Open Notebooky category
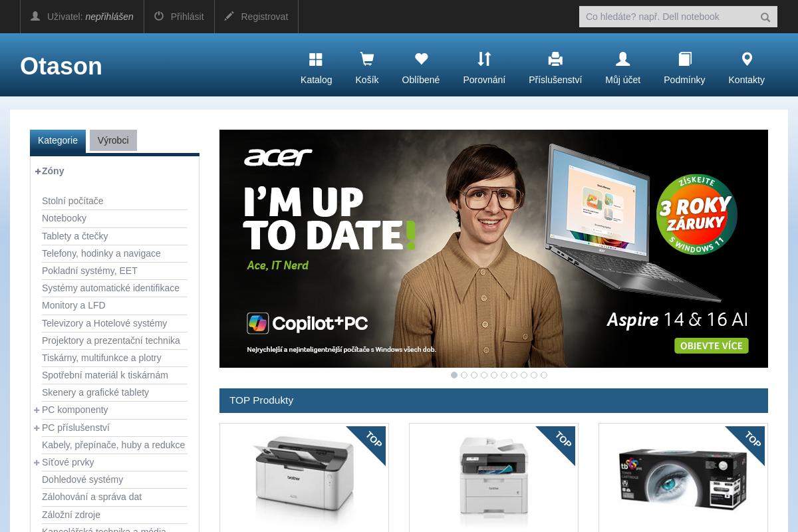 coord(64,218)
